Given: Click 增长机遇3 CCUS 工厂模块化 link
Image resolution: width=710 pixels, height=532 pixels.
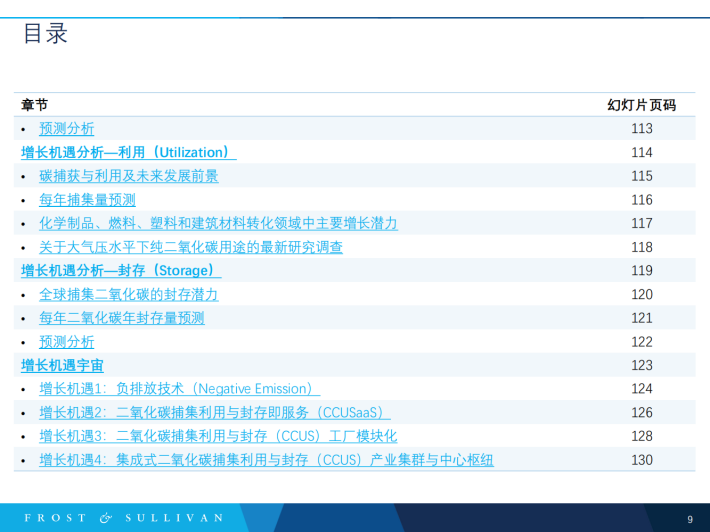Looking at the screenshot, I should (x=218, y=436).
